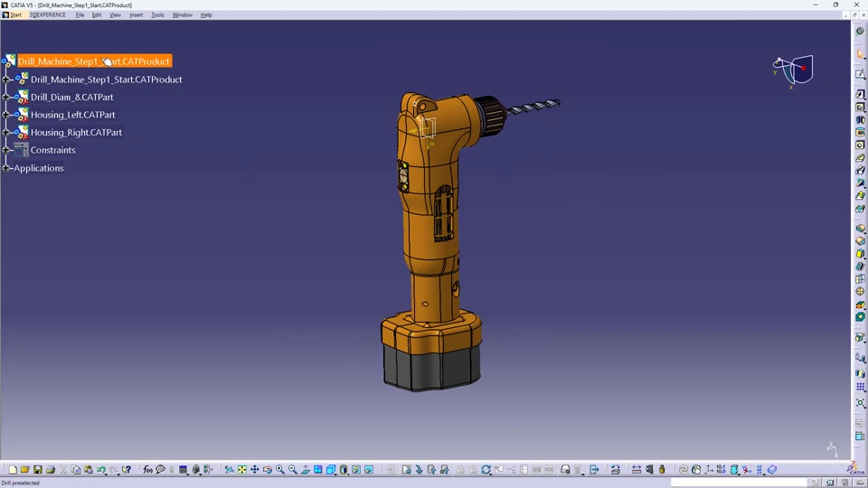The width and height of the screenshot is (868, 488).
Task: Expand the Constraints node
Action: click(6, 150)
